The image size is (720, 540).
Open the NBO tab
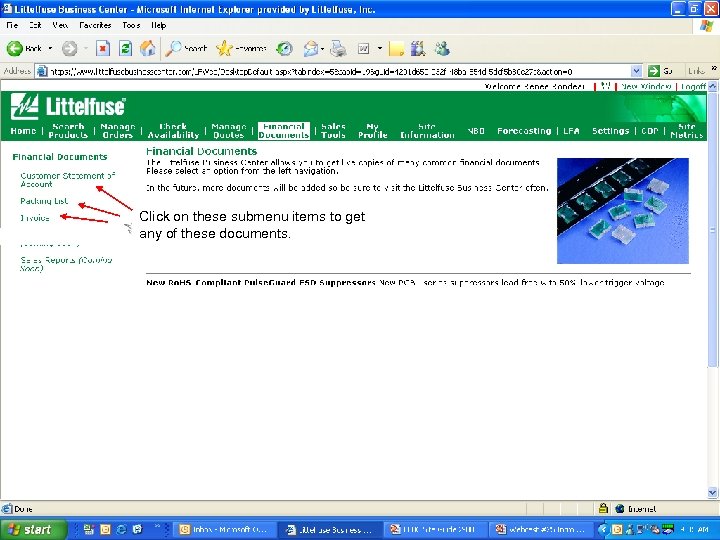pyautogui.click(x=476, y=131)
